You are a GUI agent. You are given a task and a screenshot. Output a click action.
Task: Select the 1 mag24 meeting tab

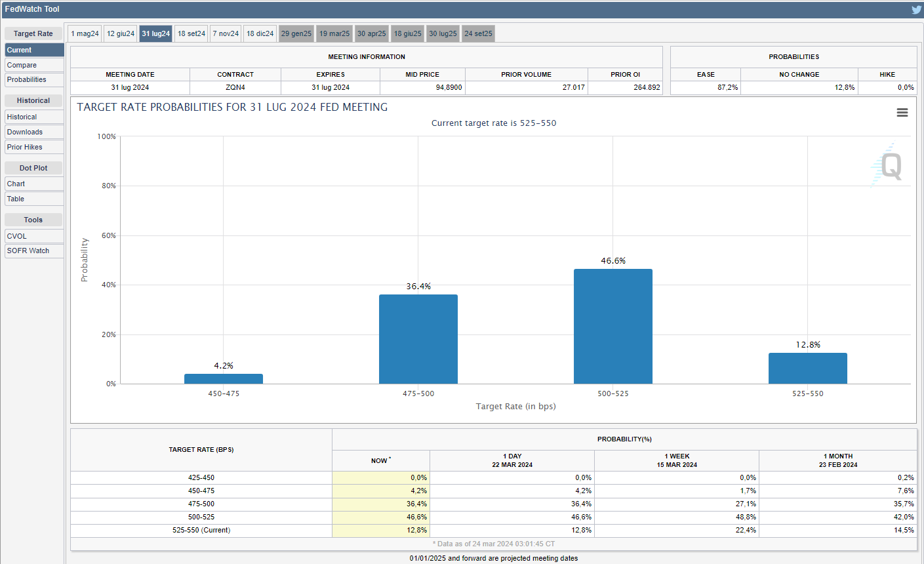pyautogui.click(x=85, y=33)
